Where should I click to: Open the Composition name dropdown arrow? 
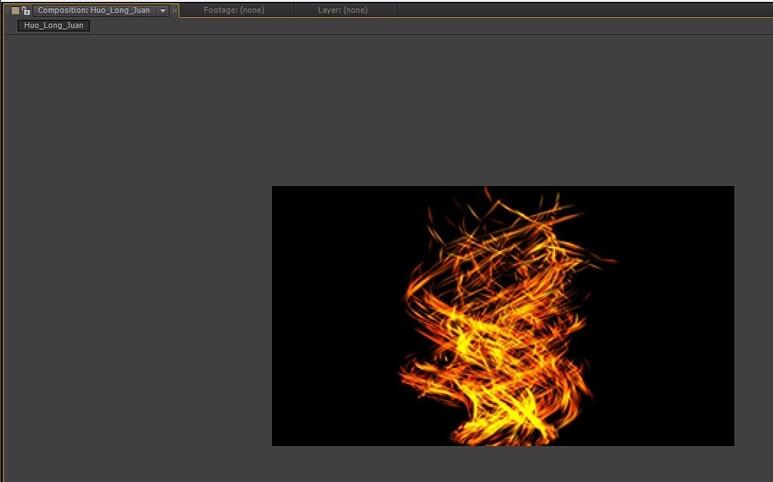(x=163, y=10)
